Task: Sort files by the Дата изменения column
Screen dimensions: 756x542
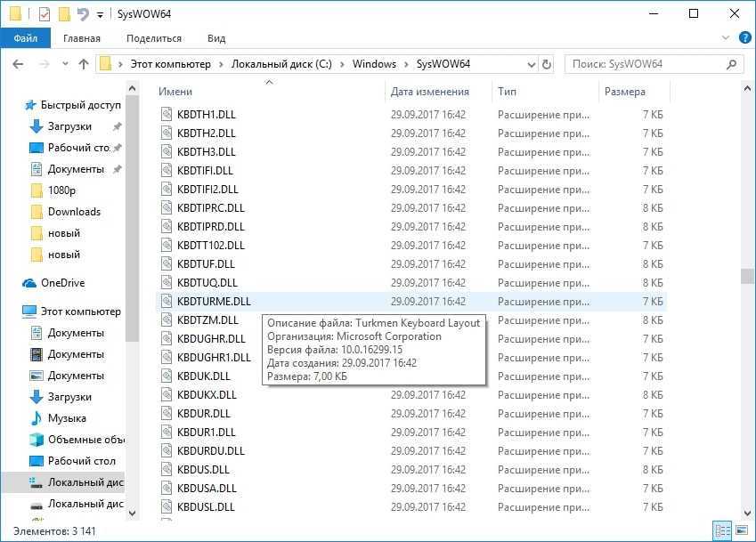Action: tap(429, 92)
